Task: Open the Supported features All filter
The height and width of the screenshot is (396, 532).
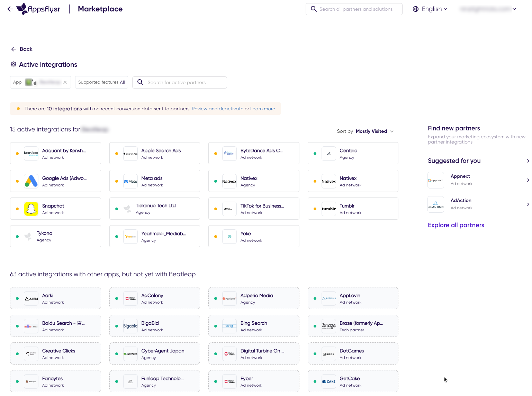Action: [x=101, y=82]
